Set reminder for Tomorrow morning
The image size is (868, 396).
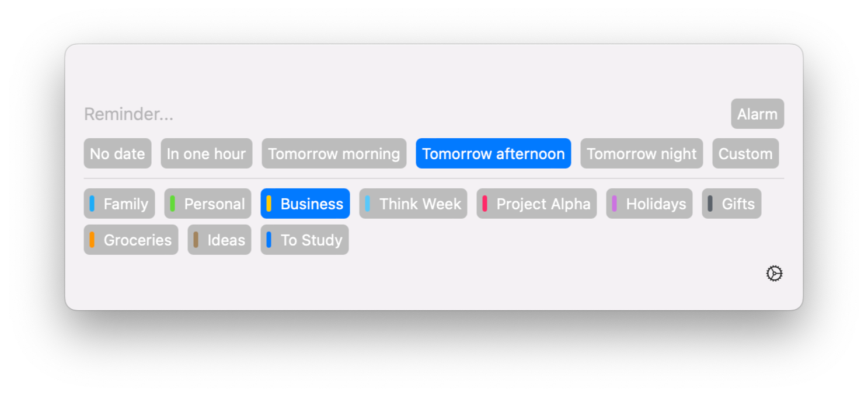tap(334, 154)
